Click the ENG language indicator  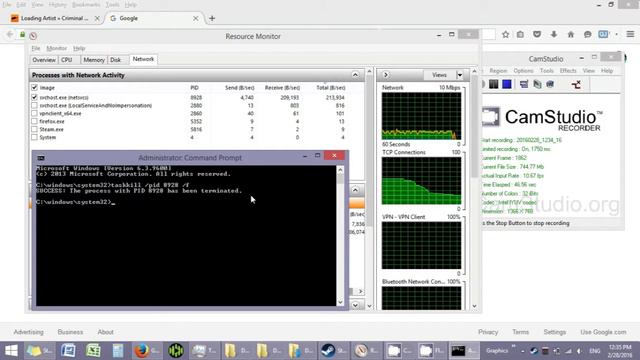click(x=595, y=351)
